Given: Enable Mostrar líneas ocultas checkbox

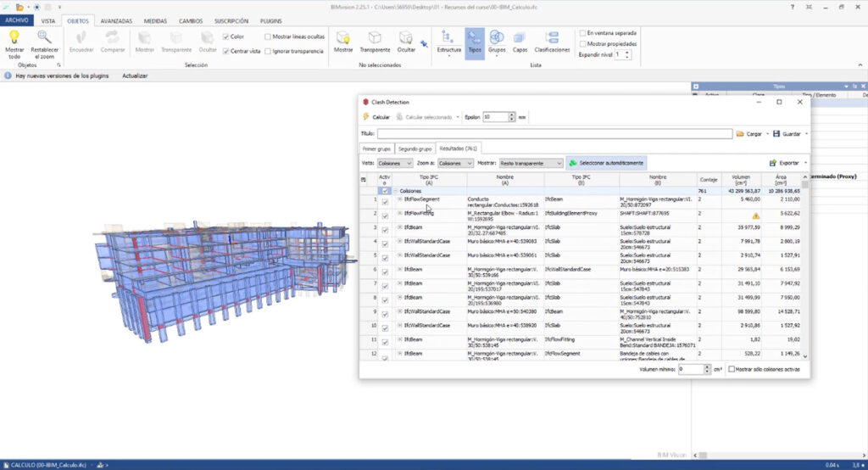Looking at the screenshot, I should click(269, 36).
